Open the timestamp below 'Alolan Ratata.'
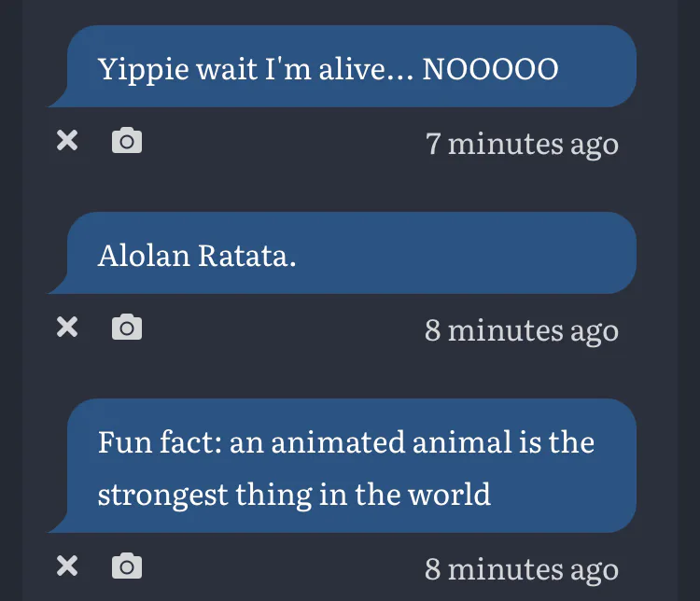 [522, 330]
